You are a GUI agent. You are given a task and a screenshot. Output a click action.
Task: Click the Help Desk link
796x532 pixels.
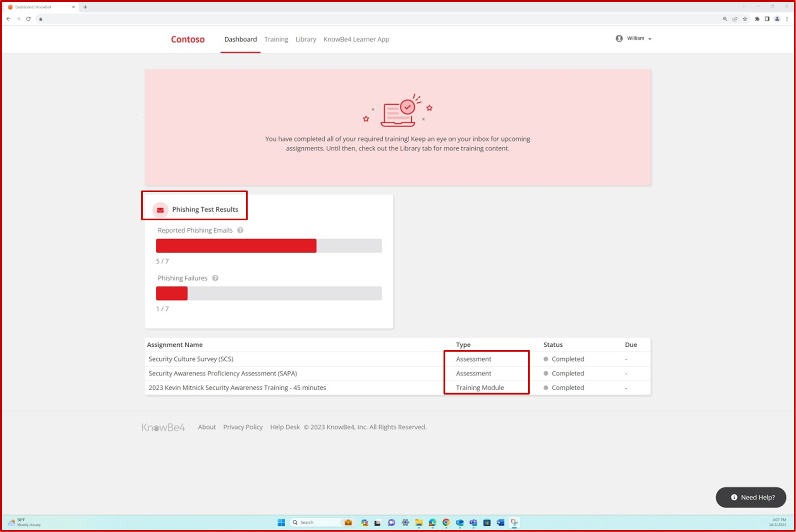[284, 427]
